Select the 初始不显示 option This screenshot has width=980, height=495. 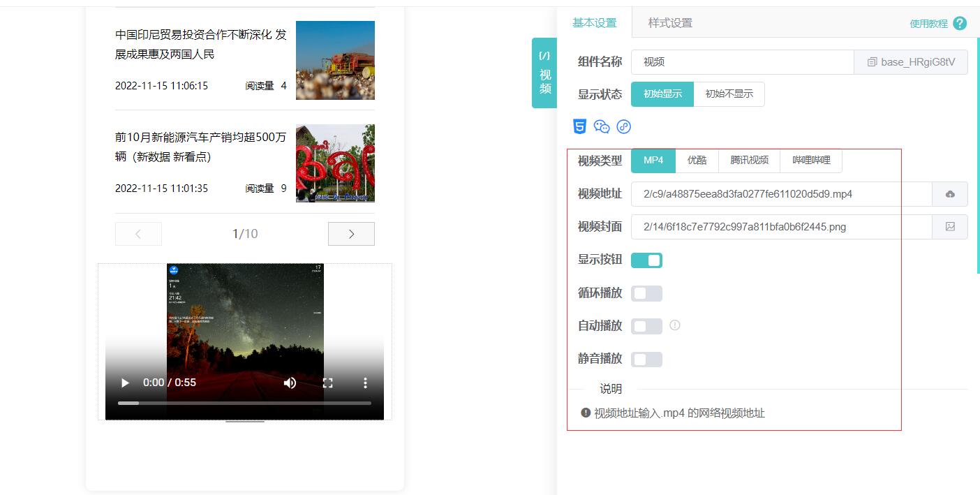point(729,94)
